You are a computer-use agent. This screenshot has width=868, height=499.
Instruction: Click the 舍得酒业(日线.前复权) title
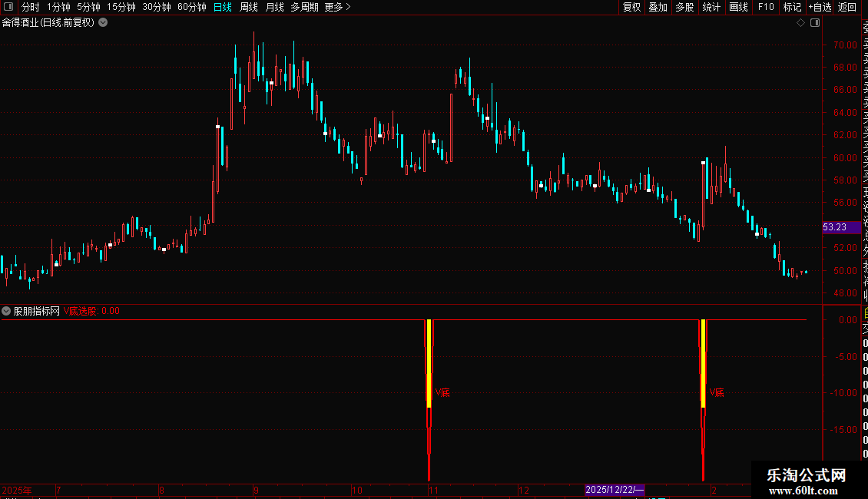(x=48, y=23)
